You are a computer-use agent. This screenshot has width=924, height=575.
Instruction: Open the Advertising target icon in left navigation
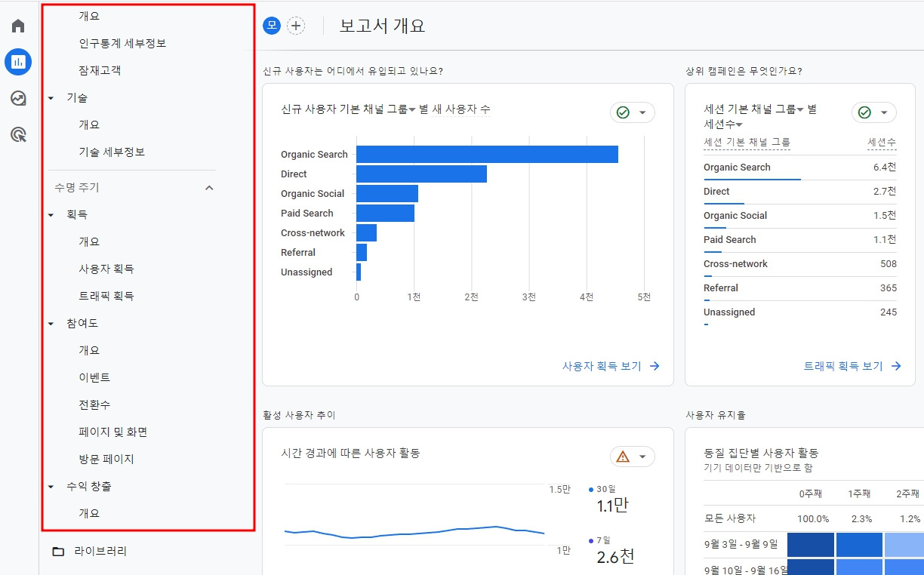coord(17,134)
